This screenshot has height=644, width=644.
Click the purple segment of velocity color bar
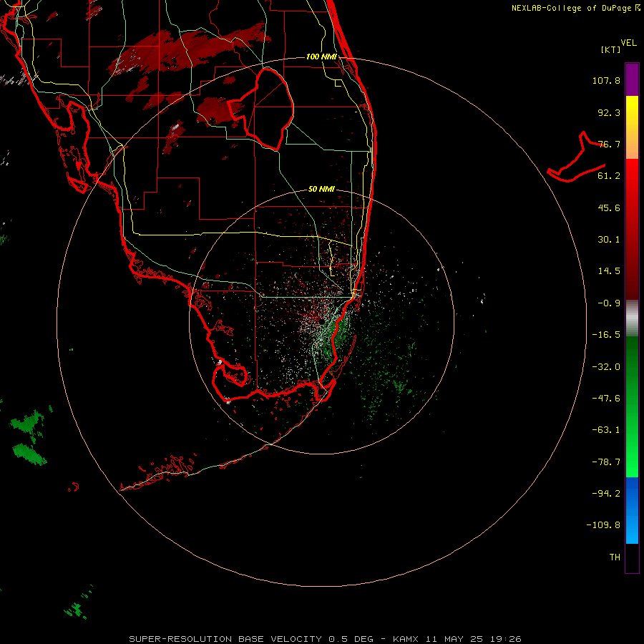point(632,79)
